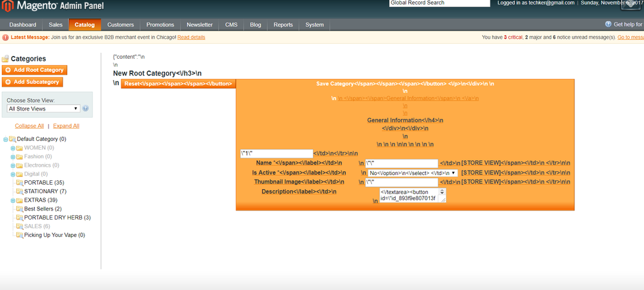The height and width of the screenshot is (290, 644).
Task: Click the Global Record Search field
Action: click(439, 3)
